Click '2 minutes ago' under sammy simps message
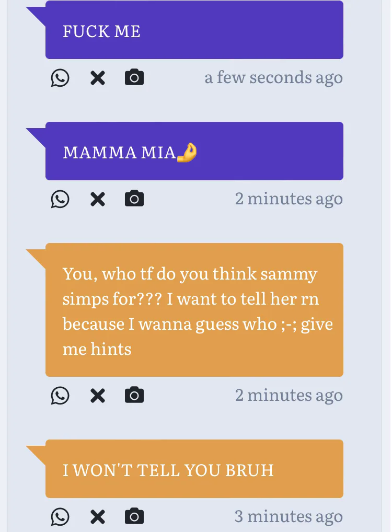Image resolution: width=392 pixels, height=532 pixels. (x=289, y=396)
